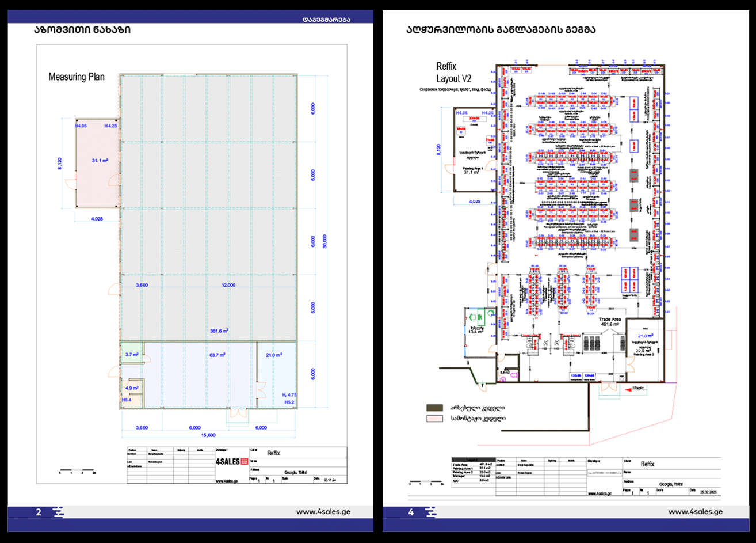Select the pink hatched assembly-wall legend swatch
This screenshot has height=543, width=756.
point(434,419)
